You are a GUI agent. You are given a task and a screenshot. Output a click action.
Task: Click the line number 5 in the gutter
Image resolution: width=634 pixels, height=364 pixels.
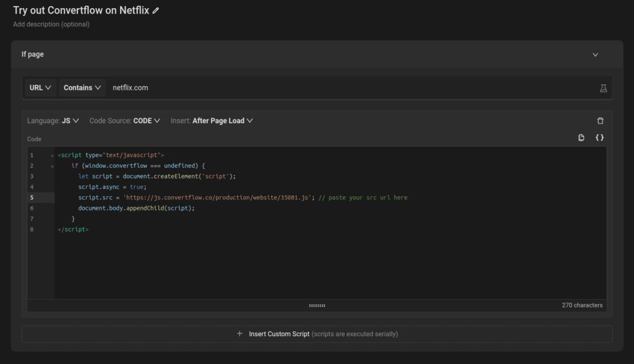click(32, 197)
